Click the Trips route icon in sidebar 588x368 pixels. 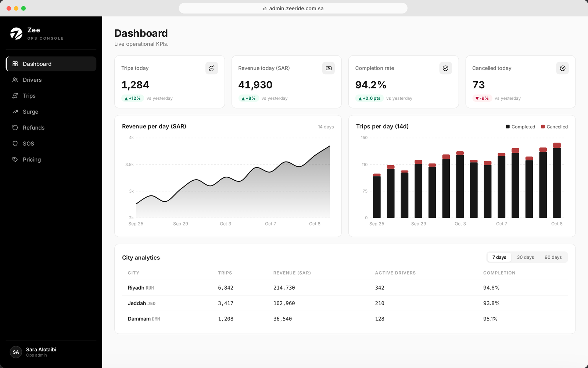pyautogui.click(x=15, y=96)
